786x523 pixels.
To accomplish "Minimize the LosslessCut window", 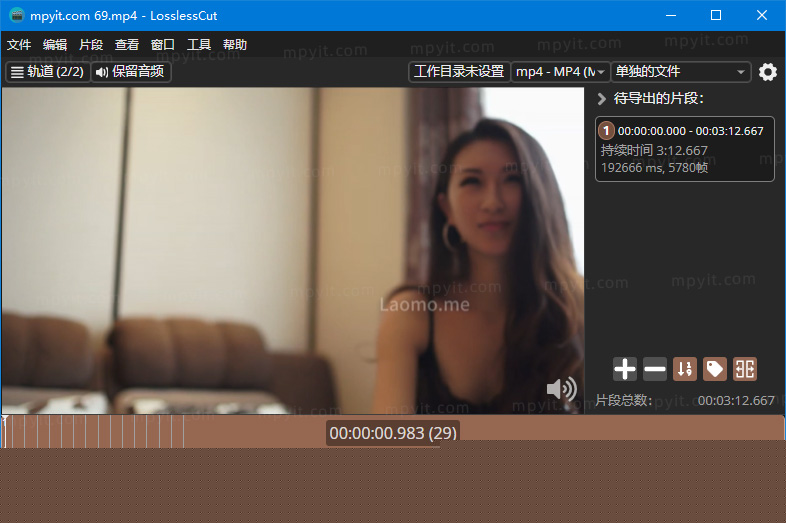I will click(671, 15).
